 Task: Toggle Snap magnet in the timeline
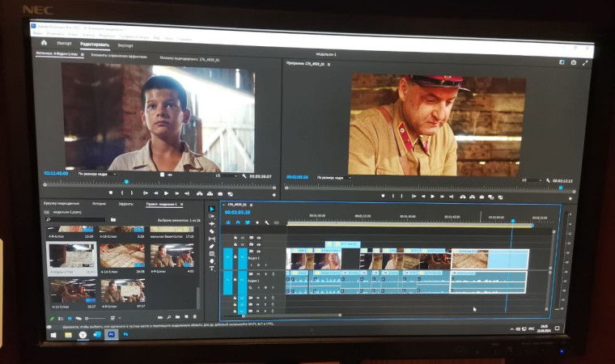click(x=238, y=222)
